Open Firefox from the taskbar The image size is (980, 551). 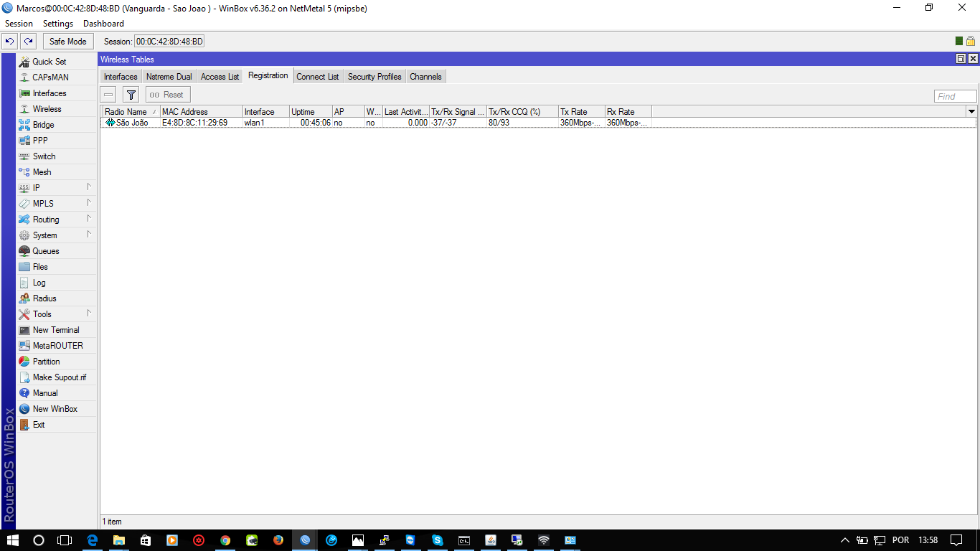pos(278,540)
